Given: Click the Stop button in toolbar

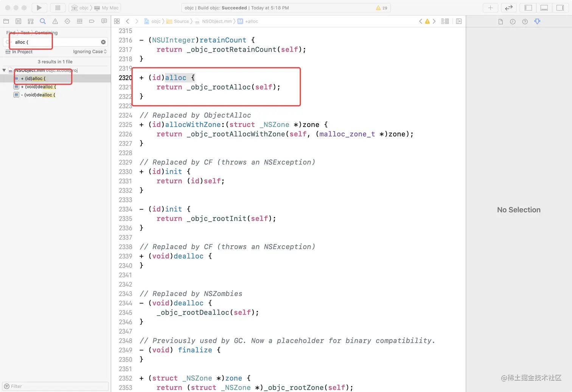Looking at the screenshot, I should coord(58,8).
